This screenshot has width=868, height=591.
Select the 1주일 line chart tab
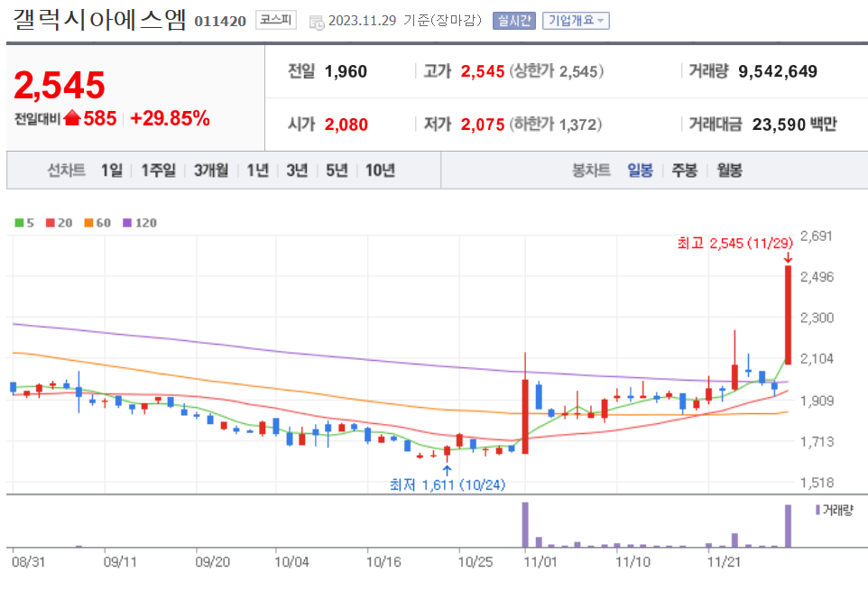pyautogui.click(x=158, y=170)
